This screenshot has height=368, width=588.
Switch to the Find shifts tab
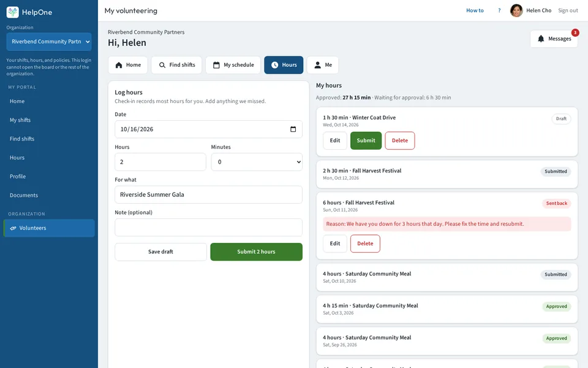pos(176,65)
